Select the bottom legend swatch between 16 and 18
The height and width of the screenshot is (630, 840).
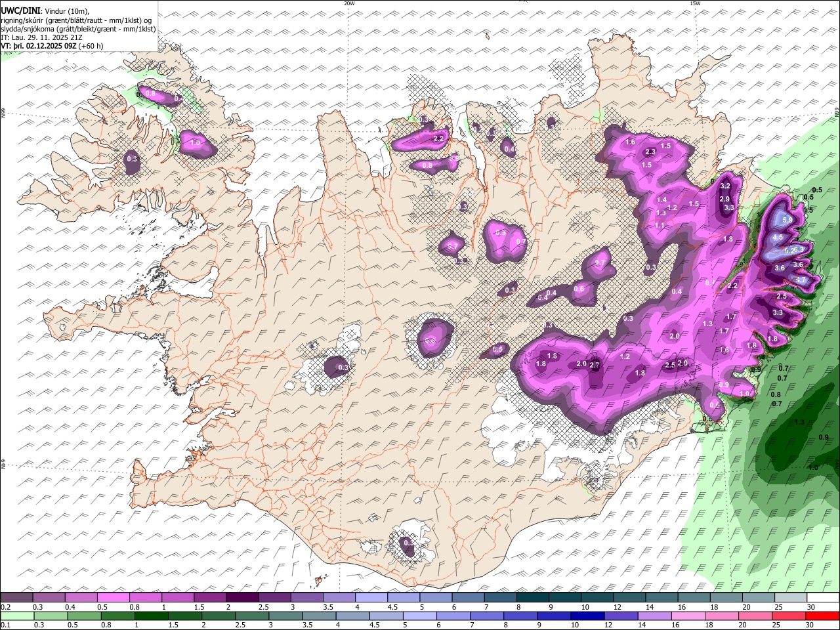pos(688,616)
